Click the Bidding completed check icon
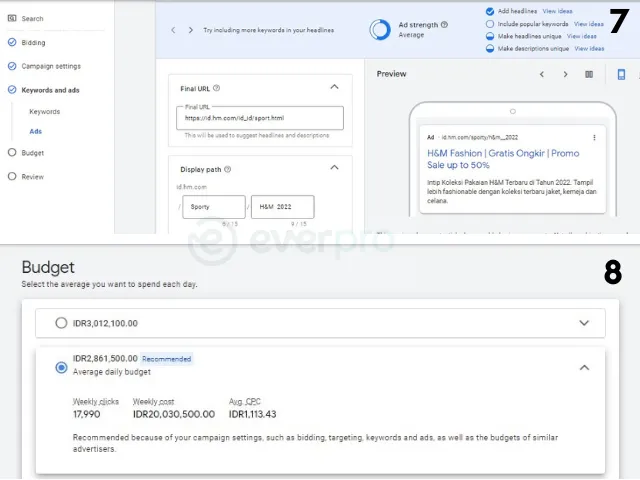The width and height of the screenshot is (640, 480). [x=12, y=42]
